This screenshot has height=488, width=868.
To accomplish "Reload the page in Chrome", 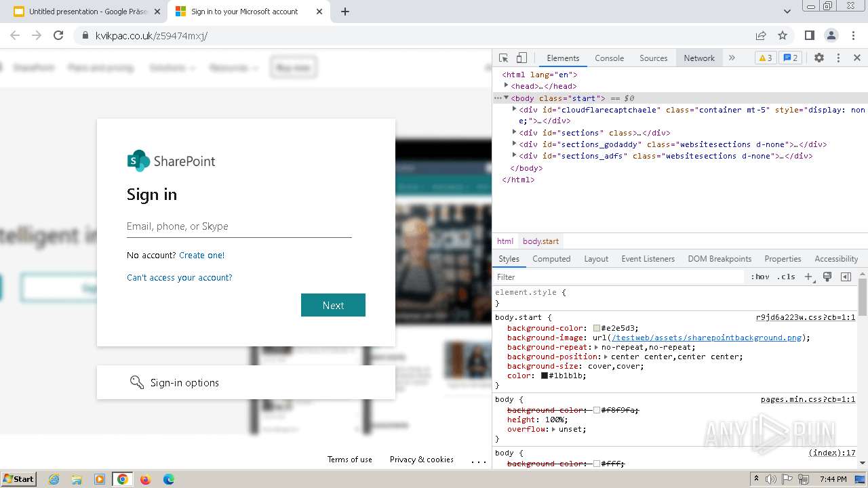I will pos(58,35).
